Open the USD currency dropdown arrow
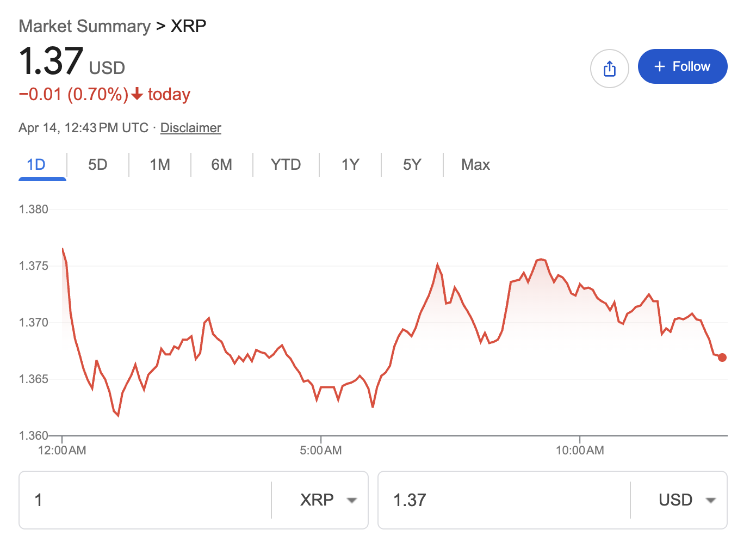Image resolution: width=756 pixels, height=542 pixels. point(712,500)
